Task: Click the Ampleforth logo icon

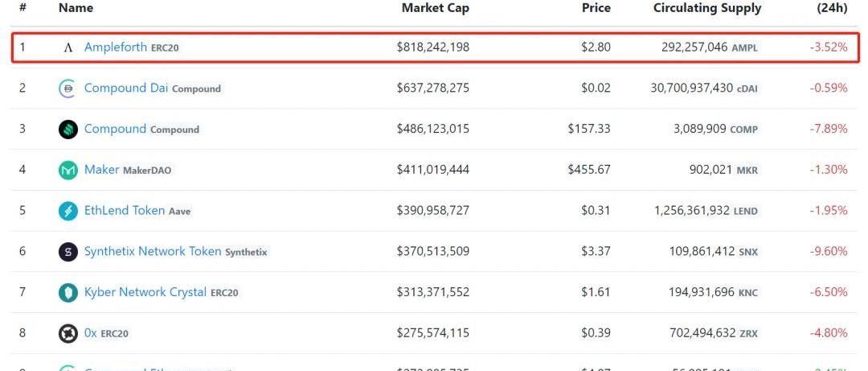Action: [68, 47]
